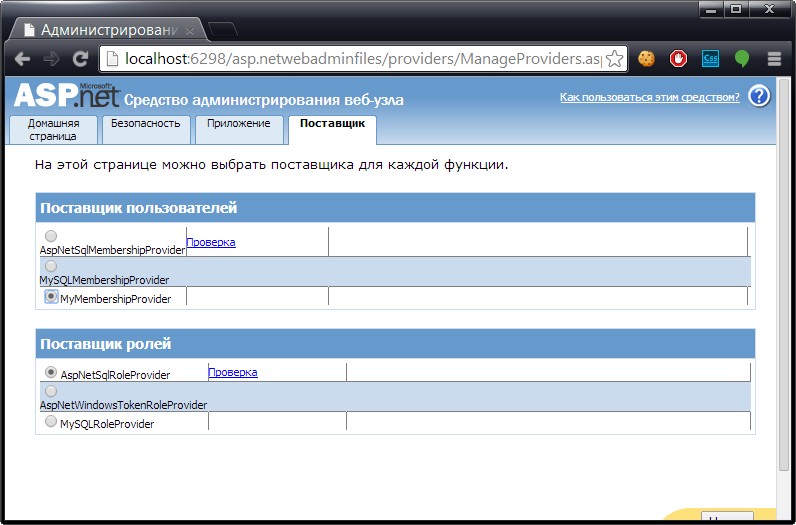Open a new browser tab

point(223,29)
